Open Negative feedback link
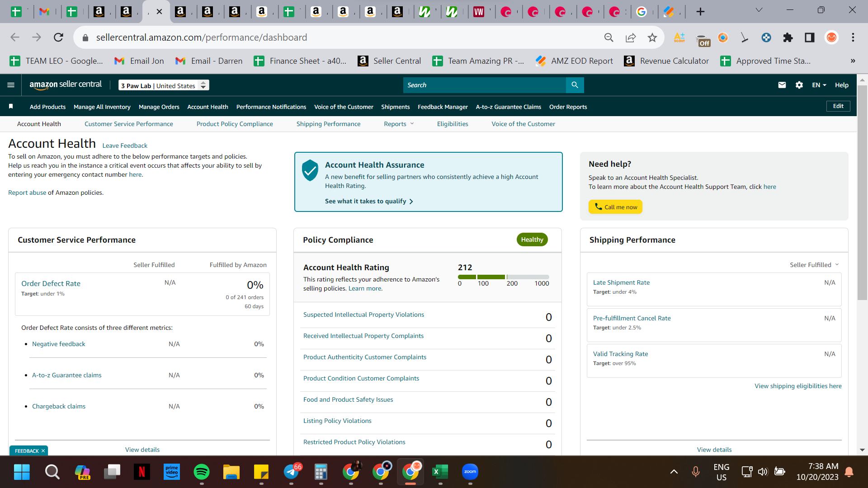 coord(58,344)
